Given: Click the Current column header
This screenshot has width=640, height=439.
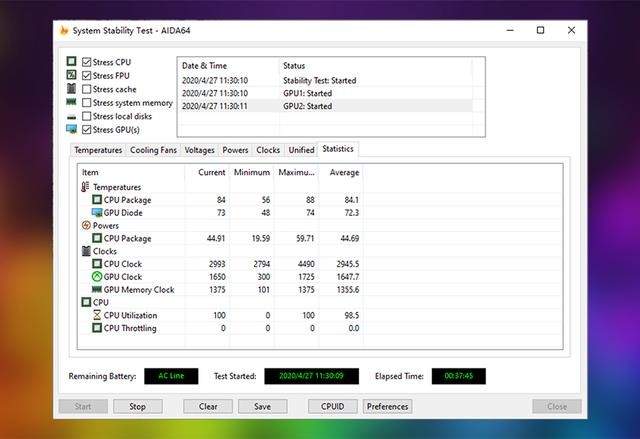Looking at the screenshot, I should 207,173.
